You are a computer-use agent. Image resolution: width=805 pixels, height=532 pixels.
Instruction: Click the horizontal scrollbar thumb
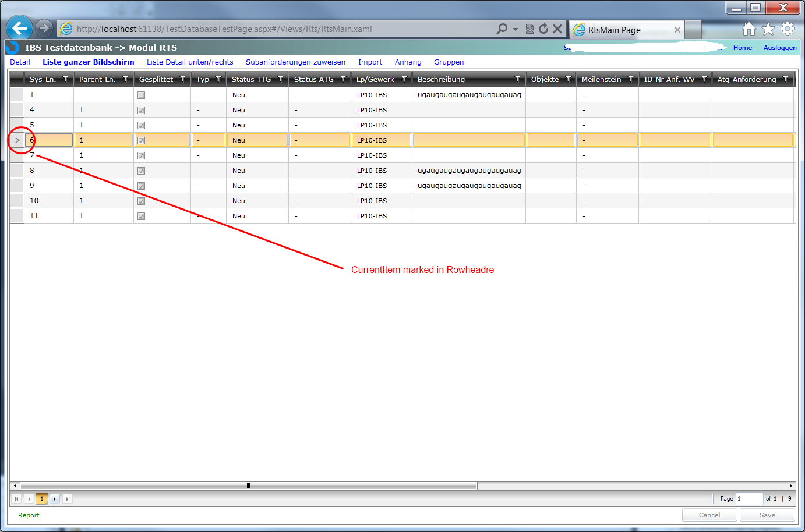[249, 485]
